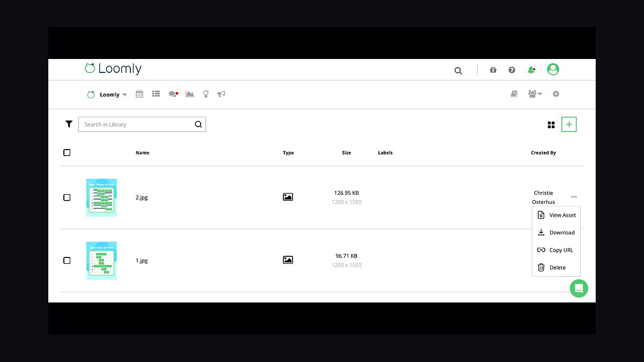644x362 pixels.
Task: Click the Search in Library field
Action: coord(142,124)
